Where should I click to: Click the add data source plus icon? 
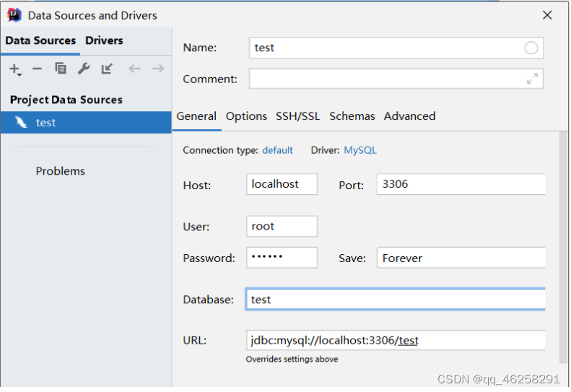[15, 69]
